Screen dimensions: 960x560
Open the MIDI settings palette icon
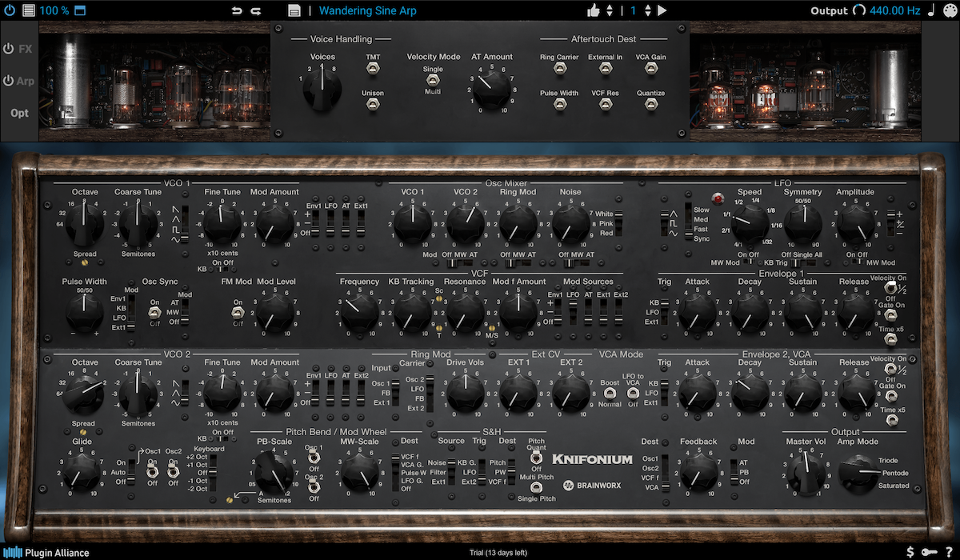coord(950,10)
